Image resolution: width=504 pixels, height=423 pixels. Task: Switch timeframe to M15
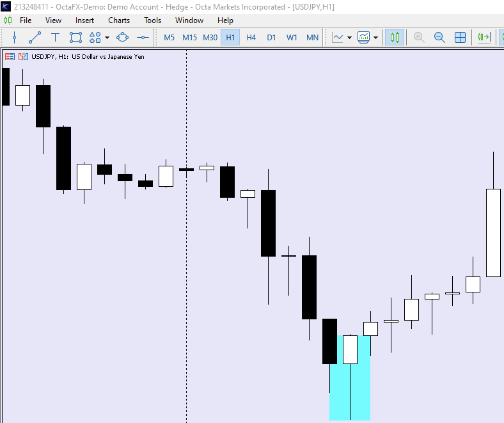click(190, 38)
